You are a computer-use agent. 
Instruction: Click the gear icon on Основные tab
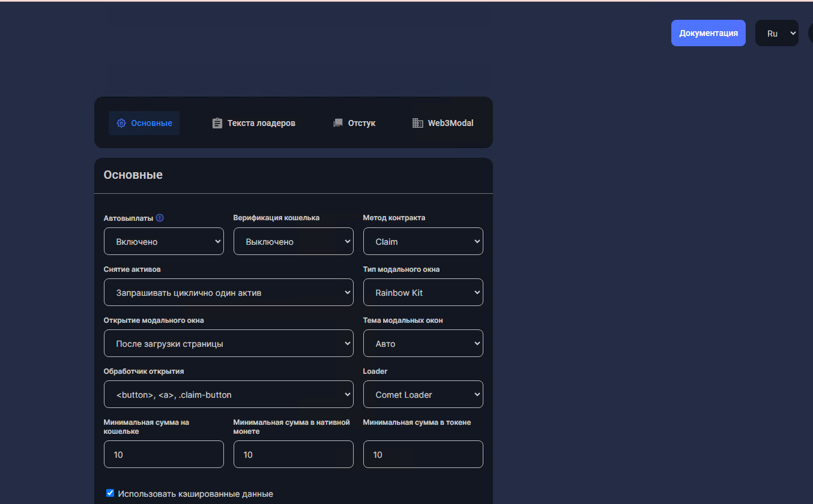tap(121, 123)
